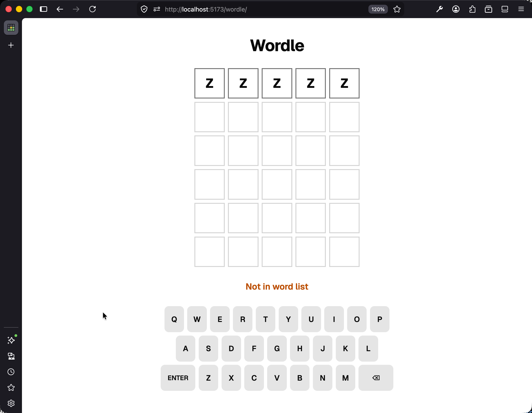Go forward with the forward arrow
The width and height of the screenshot is (532, 413).
(x=76, y=9)
